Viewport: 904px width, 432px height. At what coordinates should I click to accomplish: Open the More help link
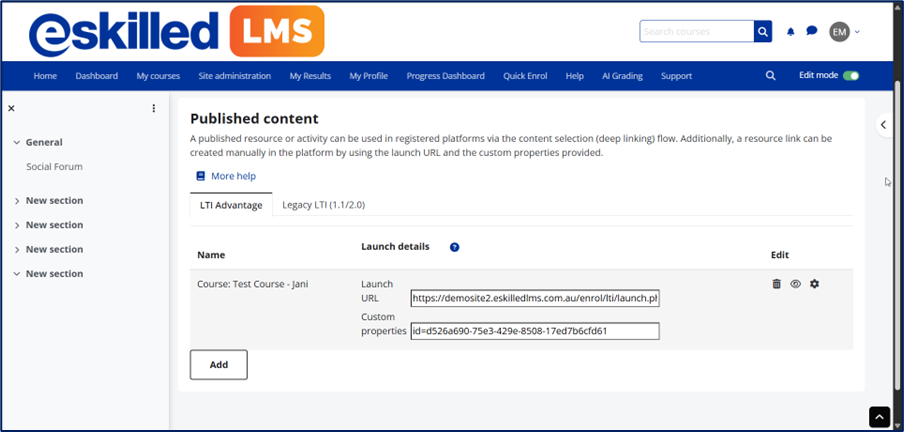pos(233,176)
